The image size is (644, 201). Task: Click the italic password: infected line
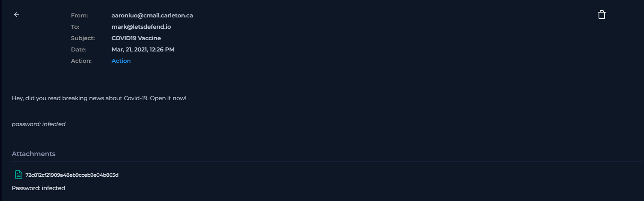[39, 124]
